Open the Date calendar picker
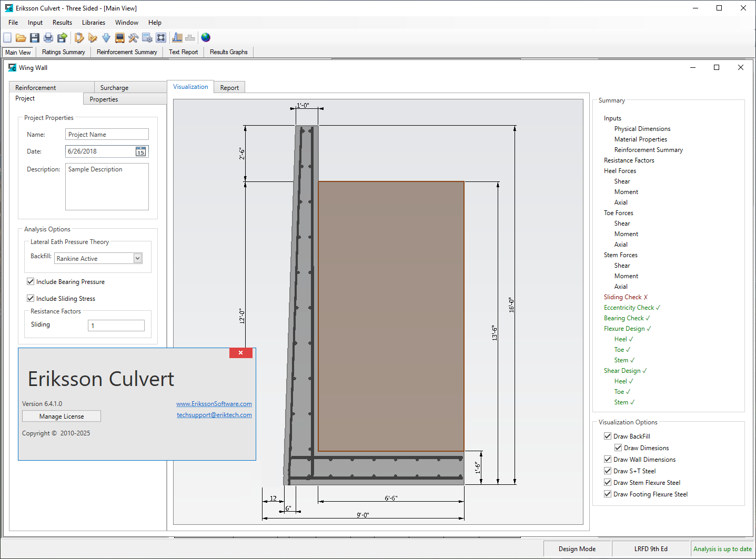Image resolution: width=756 pixels, height=559 pixels. coord(140,151)
